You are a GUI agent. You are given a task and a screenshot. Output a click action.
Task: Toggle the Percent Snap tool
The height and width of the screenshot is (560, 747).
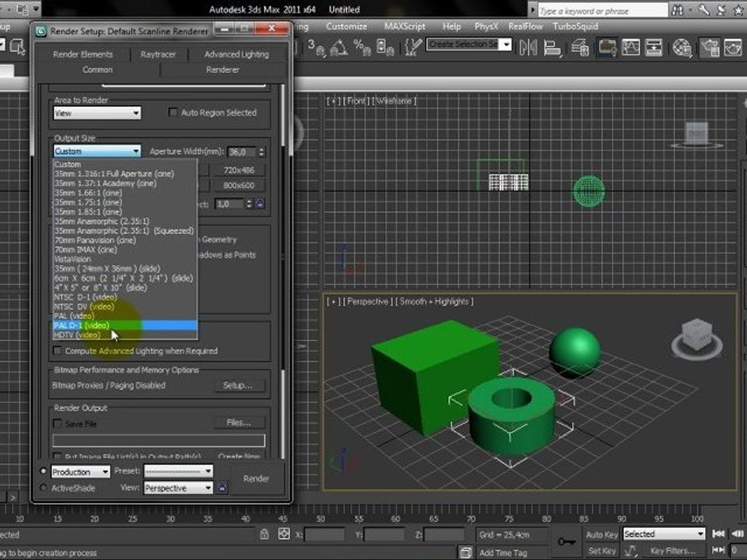pos(362,47)
